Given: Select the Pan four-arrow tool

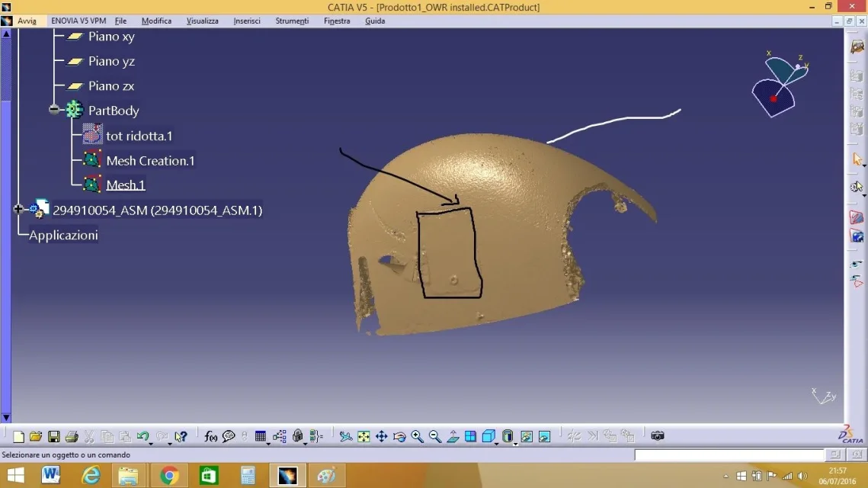Looking at the screenshot, I should [381, 436].
